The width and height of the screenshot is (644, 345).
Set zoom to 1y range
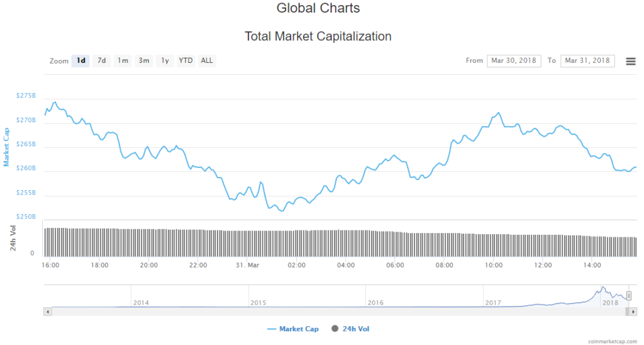[x=165, y=61]
